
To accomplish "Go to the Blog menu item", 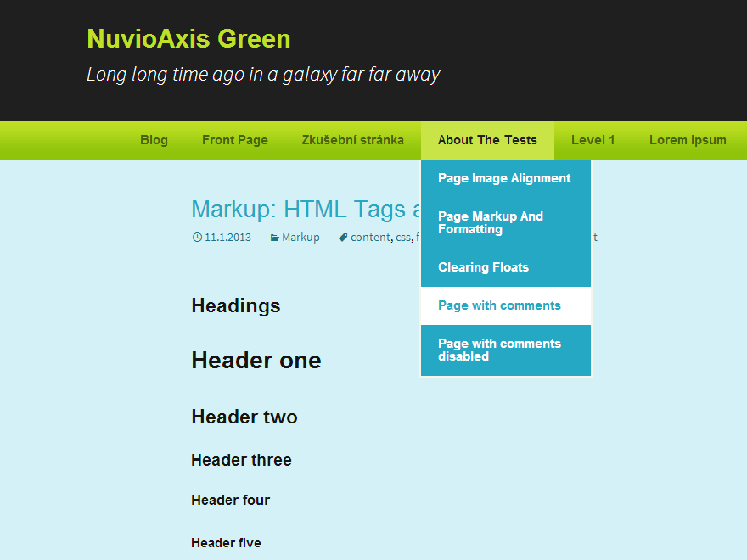I will click(154, 140).
